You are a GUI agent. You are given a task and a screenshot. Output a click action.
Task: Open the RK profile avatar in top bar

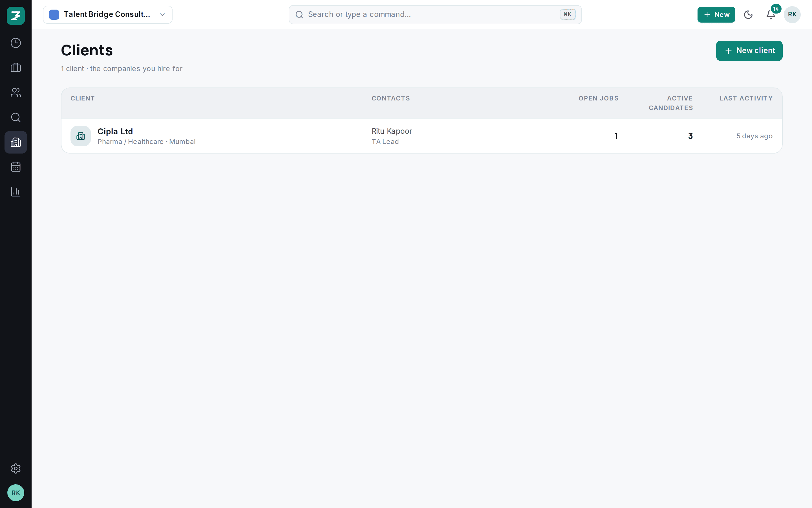pyautogui.click(x=792, y=14)
